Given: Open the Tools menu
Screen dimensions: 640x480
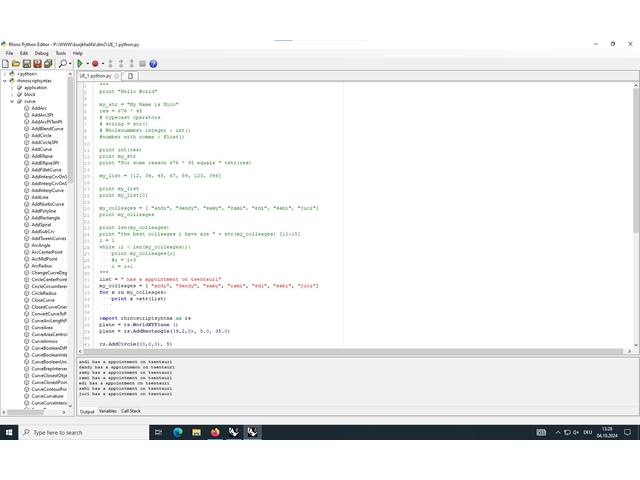Looking at the screenshot, I should 61,53.
